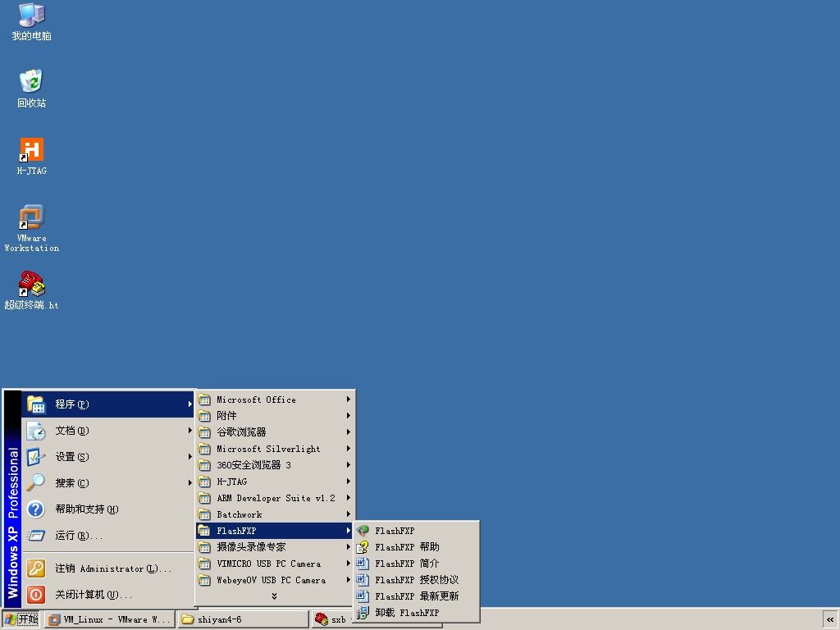This screenshot has width=840, height=630.
Task: Click the 360安全浏览器 3 folder icon
Action: (204, 465)
